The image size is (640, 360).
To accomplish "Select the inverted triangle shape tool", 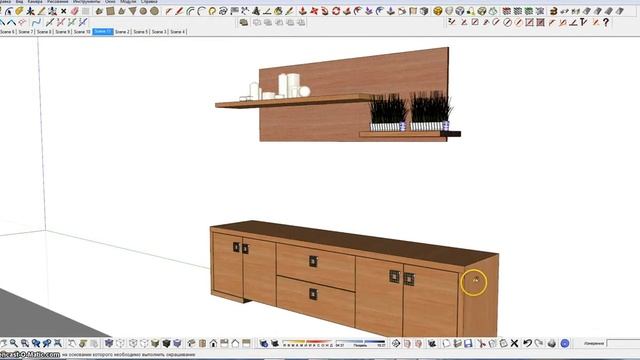I will coord(133,11).
